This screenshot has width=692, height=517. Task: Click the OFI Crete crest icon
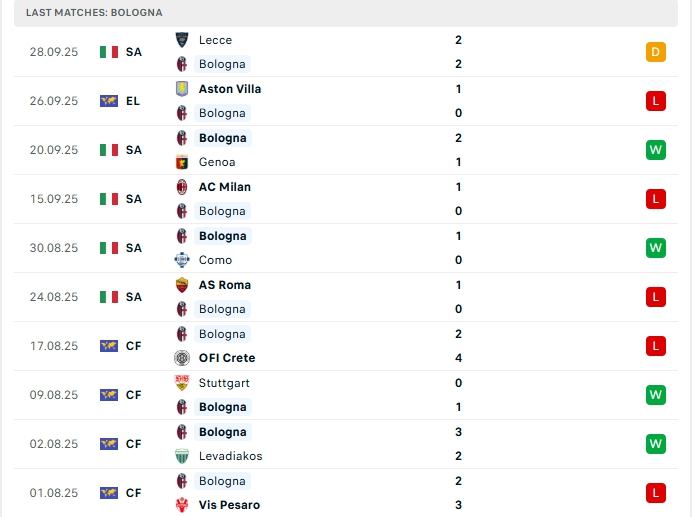coord(182,358)
